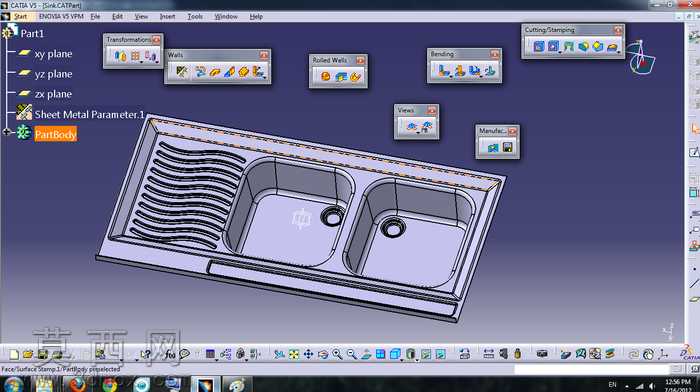Expand the PartBody tree node
700x392 pixels.
pos(7,132)
